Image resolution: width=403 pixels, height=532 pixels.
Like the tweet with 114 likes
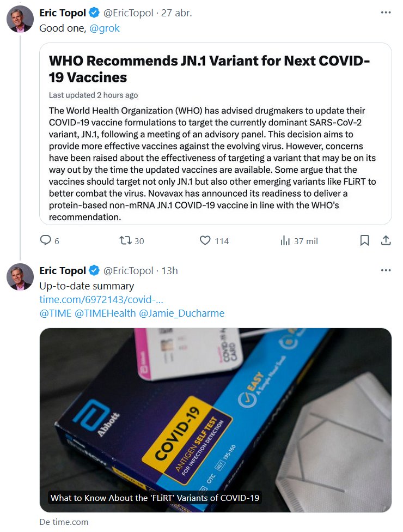pos(205,240)
